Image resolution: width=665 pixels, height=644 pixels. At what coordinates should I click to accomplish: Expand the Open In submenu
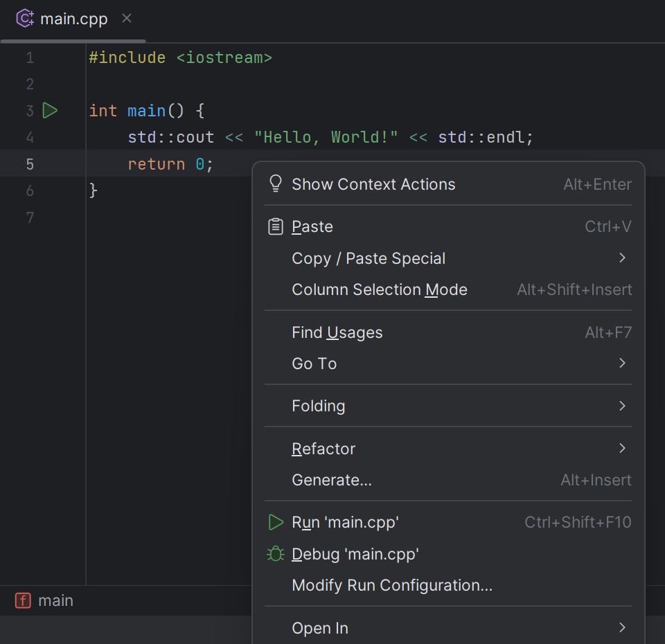tap(319, 627)
